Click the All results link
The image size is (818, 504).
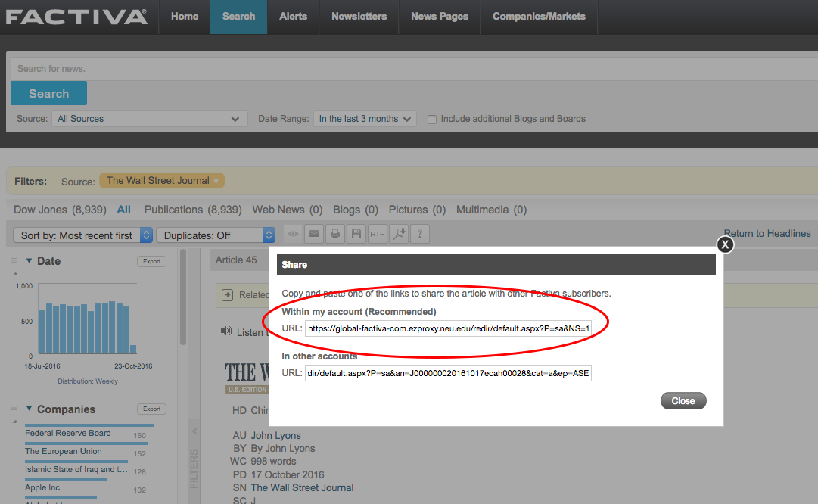point(123,210)
